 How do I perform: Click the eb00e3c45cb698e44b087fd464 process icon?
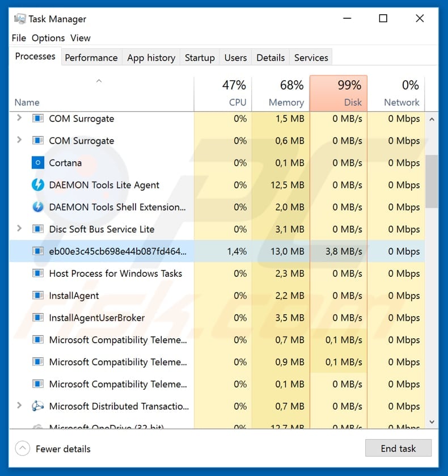point(38,251)
